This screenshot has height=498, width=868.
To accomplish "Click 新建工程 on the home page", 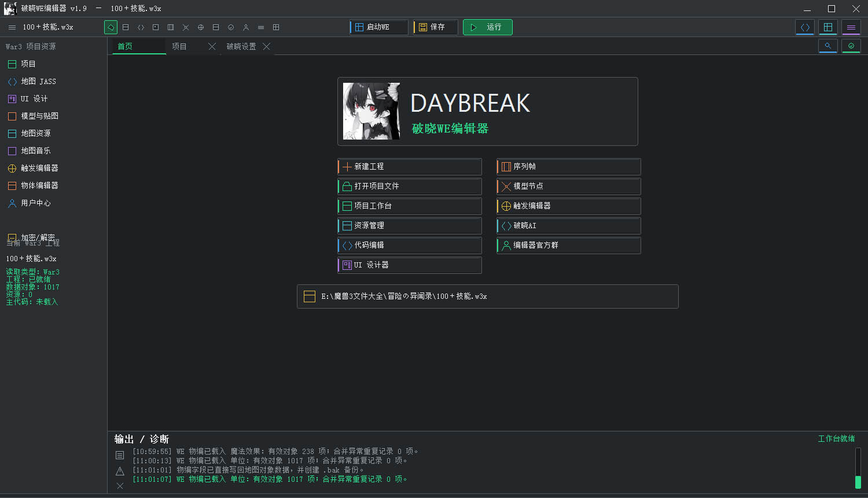I will coord(410,167).
